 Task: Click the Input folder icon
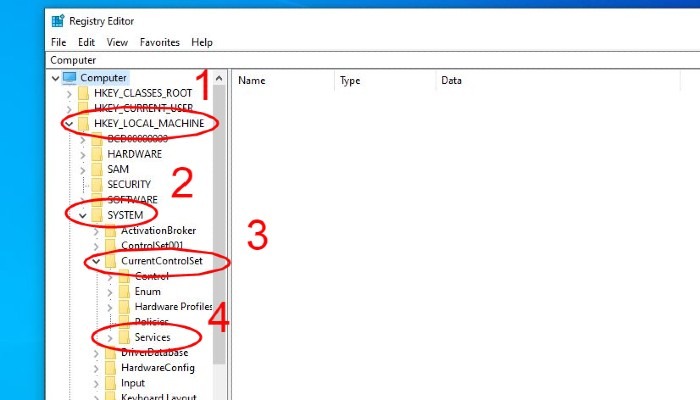(x=110, y=383)
